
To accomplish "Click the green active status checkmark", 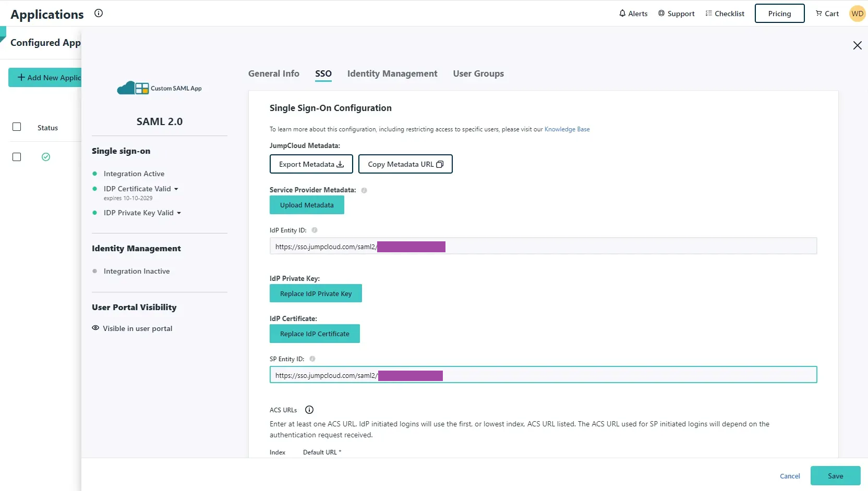I will tap(46, 157).
